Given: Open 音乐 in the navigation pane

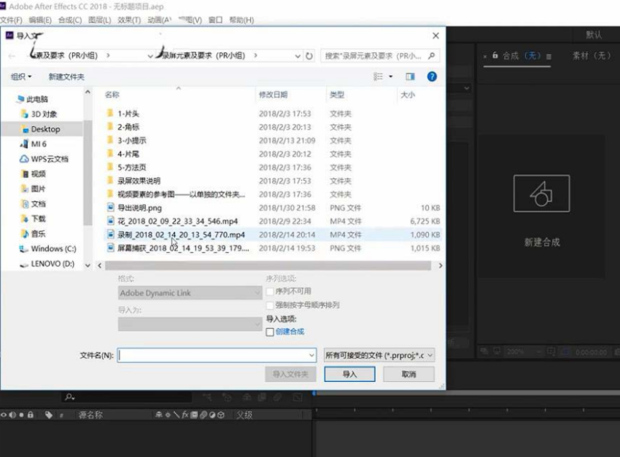Looking at the screenshot, I should pyautogui.click(x=33, y=234).
